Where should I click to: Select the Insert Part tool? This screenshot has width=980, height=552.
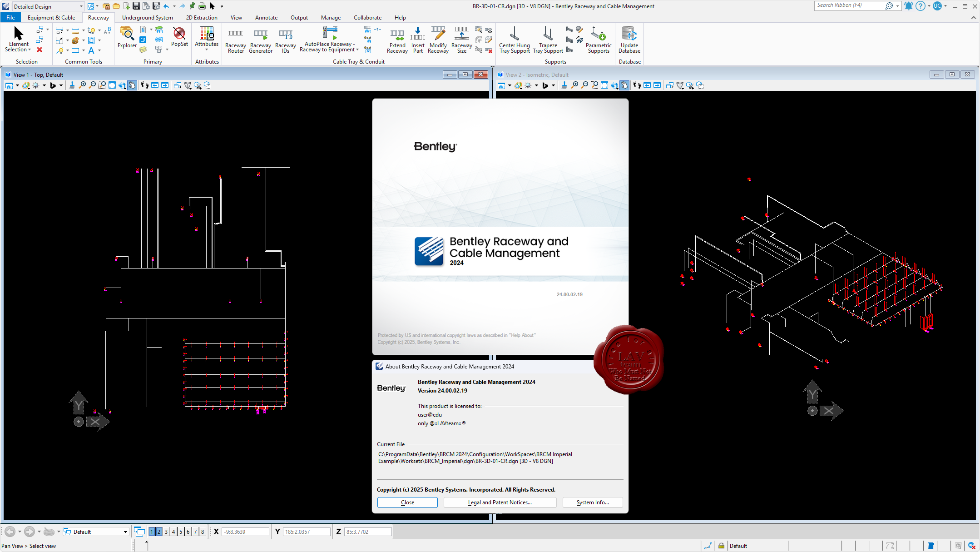[x=418, y=40]
